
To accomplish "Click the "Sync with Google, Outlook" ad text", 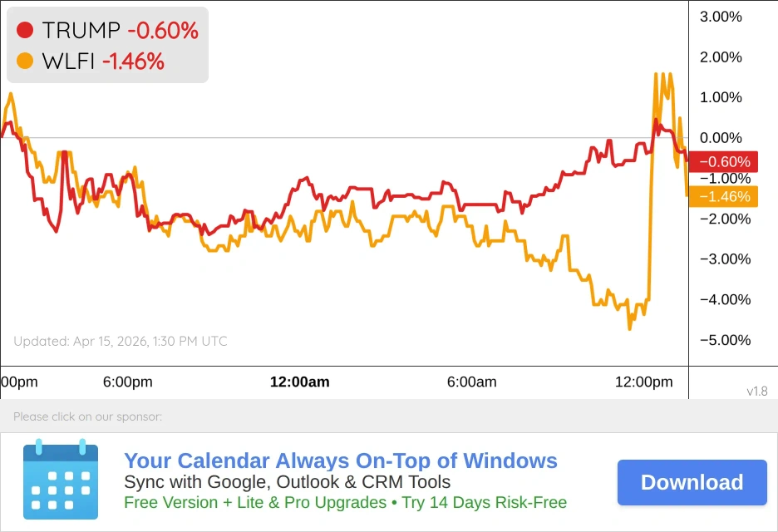I will [x=287, y=482].
